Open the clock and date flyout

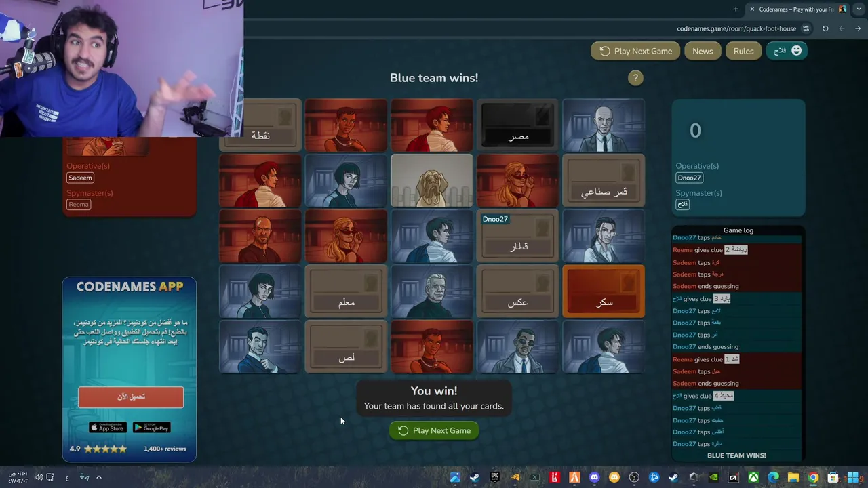[18, 477]
